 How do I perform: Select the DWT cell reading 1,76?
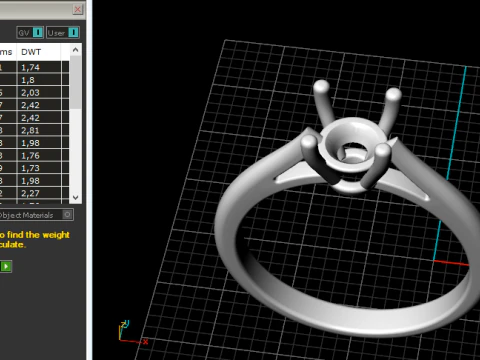pyautogui.click(x=39, y=156)
